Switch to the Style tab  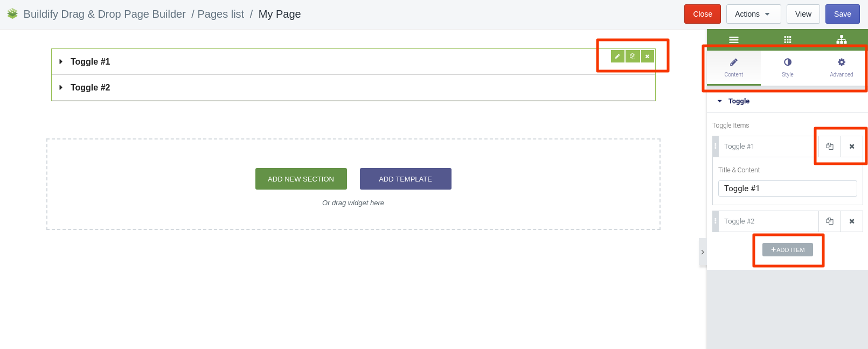pyautogui.click(x=788, y=67)
